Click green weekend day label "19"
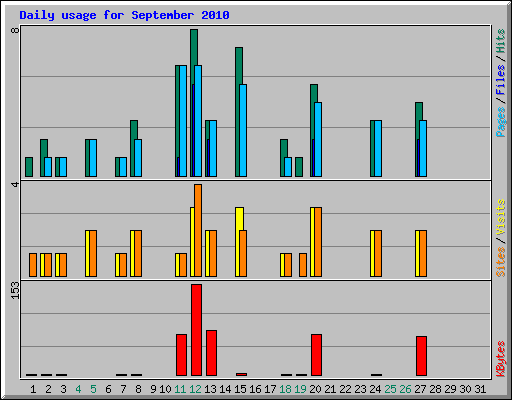This screenshot has width=512, height=400. click(300, 389)
